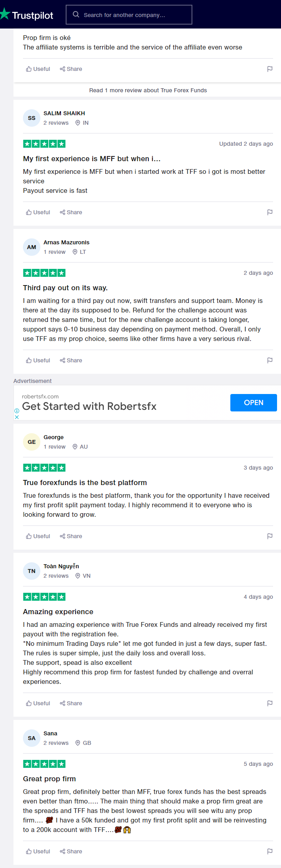The width and height of the screenshot is (281, 868).
Task: Click George's GE avatar
Action: click(x=32, y=442)
